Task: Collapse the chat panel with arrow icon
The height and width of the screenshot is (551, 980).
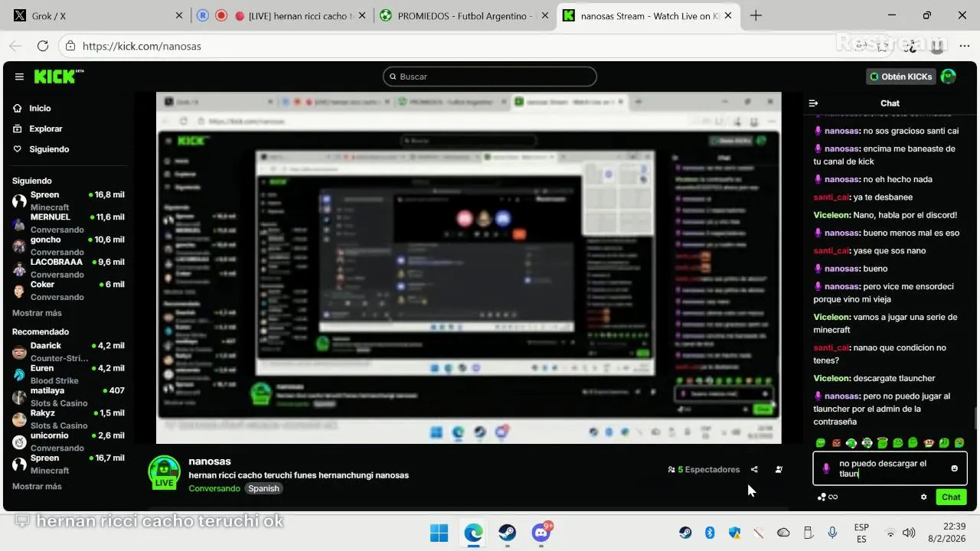Action: point(814,103)
